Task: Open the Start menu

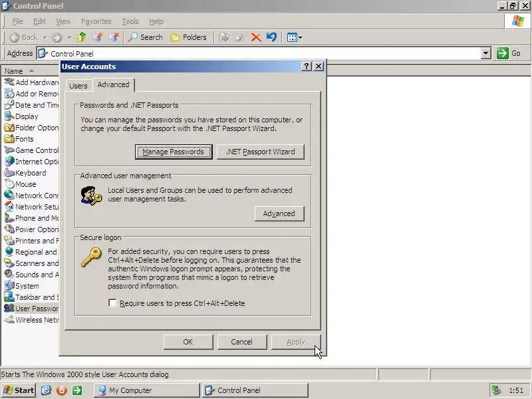Action: [19, 390]
